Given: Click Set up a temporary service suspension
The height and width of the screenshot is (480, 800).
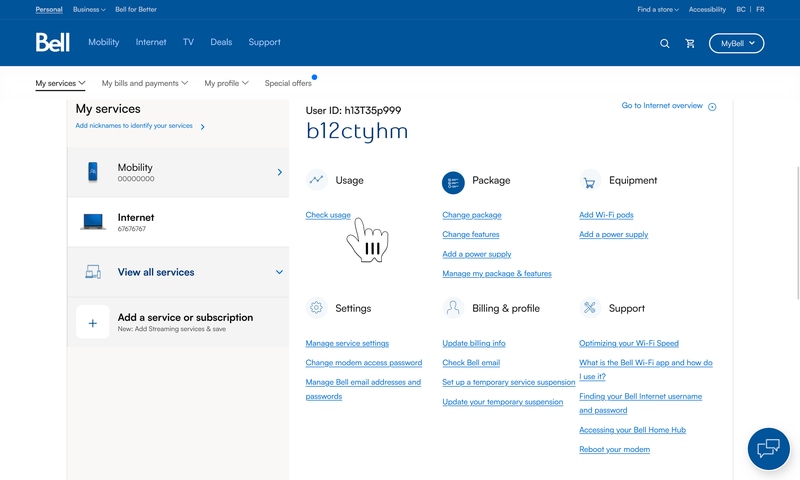Looking at the screenshot, I should click(509, 382).
